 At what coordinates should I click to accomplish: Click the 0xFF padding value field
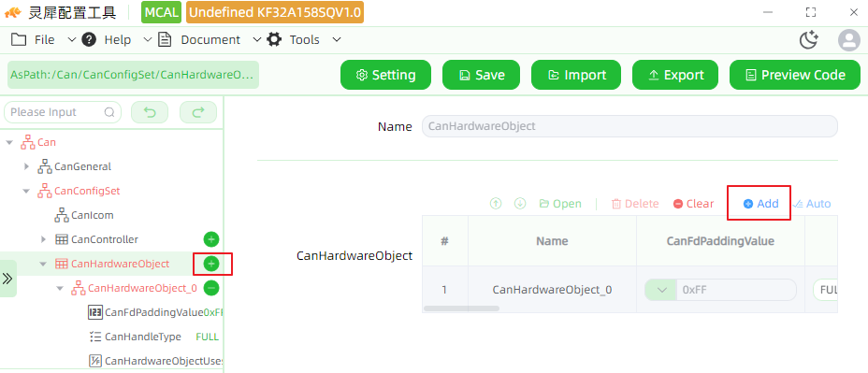point(736,290)
